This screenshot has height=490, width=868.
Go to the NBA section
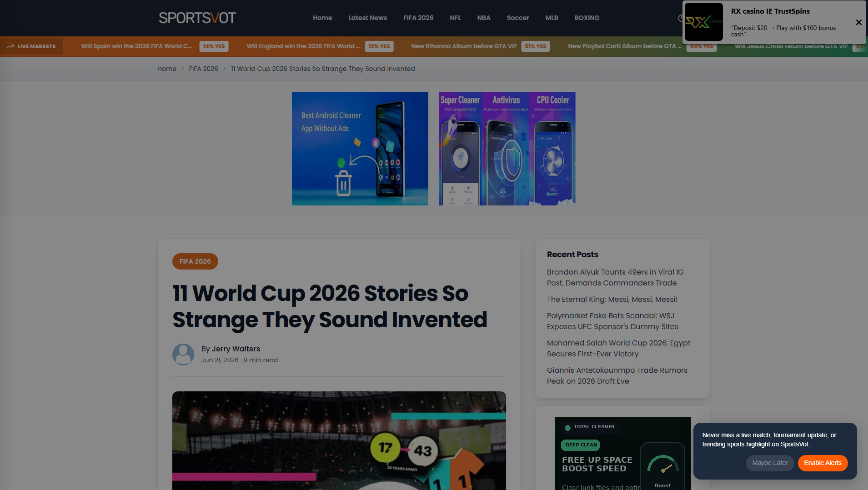point(483,18)
